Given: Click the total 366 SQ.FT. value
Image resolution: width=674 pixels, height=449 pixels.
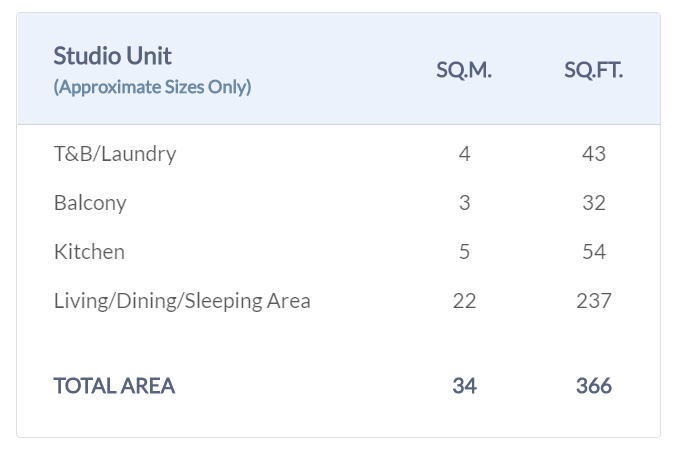Looking at the screenshot, I should (x=594, y=386).
